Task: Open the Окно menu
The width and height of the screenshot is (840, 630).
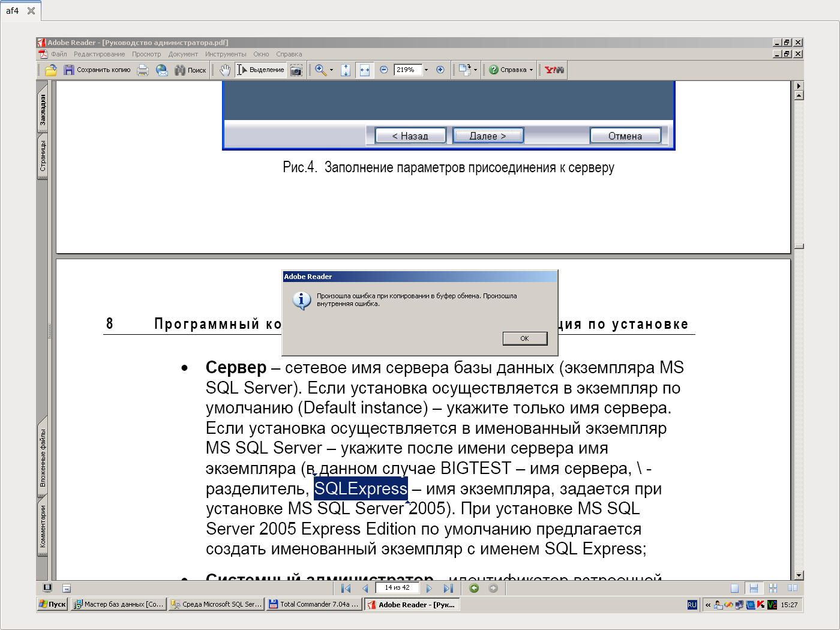Action: pos(261,54)
